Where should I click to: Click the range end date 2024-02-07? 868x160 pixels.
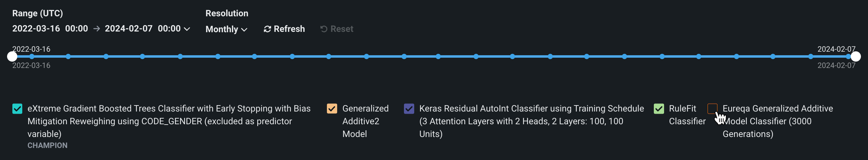(x=129, y=29)
